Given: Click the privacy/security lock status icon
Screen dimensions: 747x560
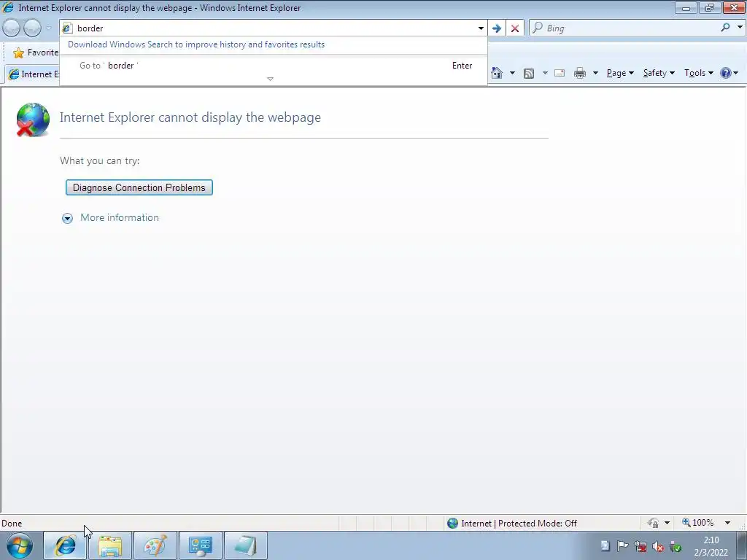Looking at the screenshot, I should pos(653,524).
